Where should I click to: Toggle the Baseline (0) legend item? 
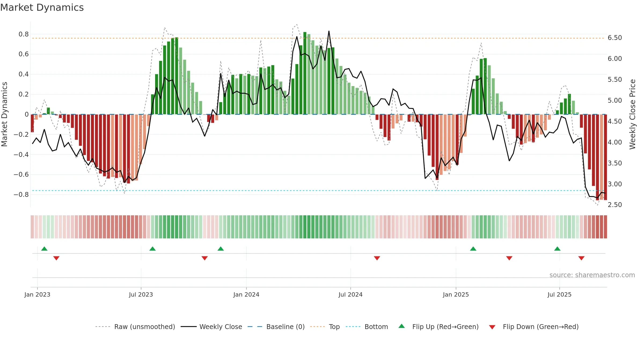pos(276,327)
